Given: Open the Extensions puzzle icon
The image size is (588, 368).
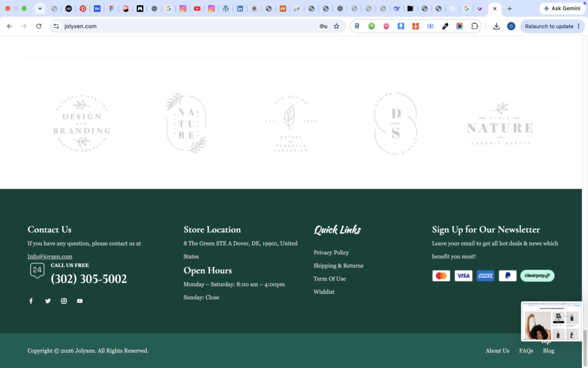Looking at the screenshot, I should [x=474, y=26].
